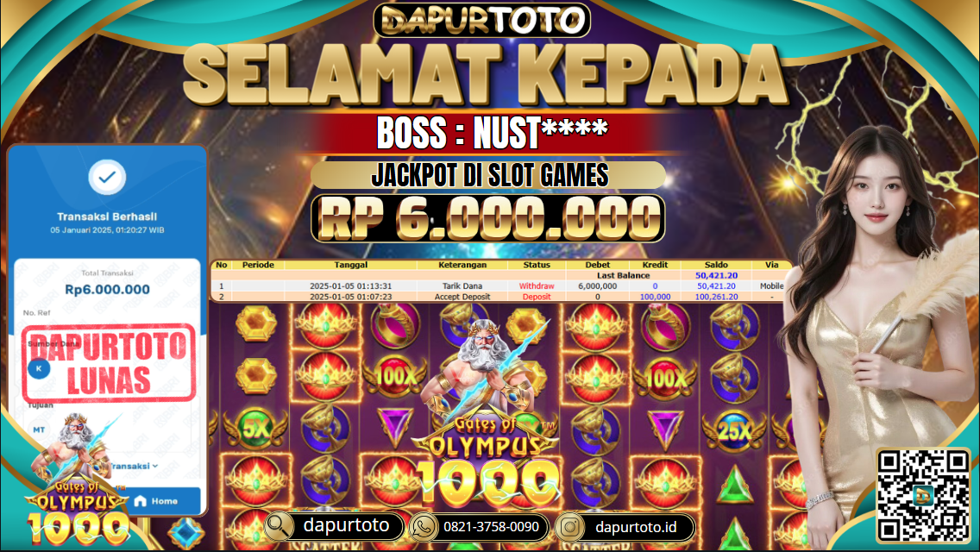Viewport: 980px width, 552px height.
Task: Click the red Withdraw status text
Action: pyautogui.click(x=537, y=286)
